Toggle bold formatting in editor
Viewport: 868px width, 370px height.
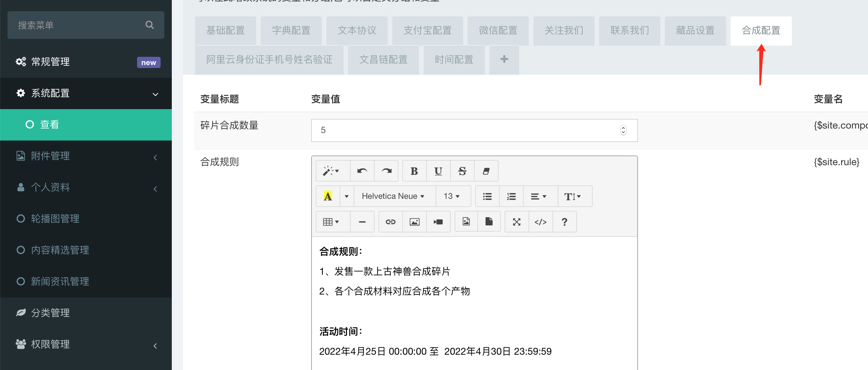click(x=414, y=171)
